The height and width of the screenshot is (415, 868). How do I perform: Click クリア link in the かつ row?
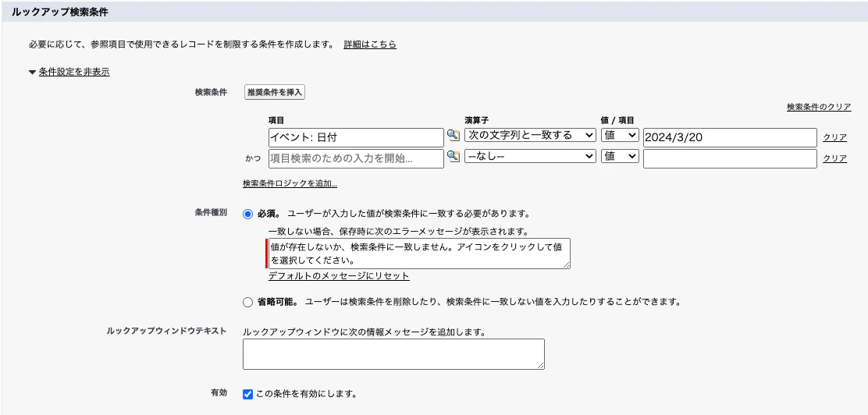coord(834,158)
